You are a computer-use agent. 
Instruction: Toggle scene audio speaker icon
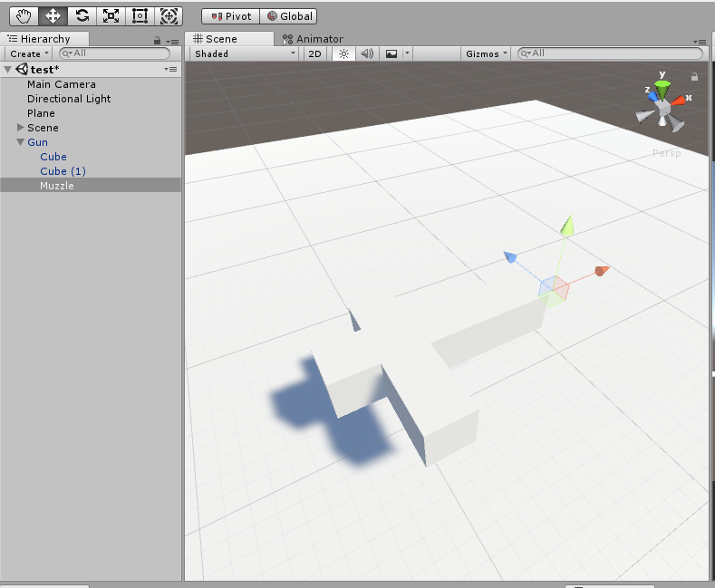(367, 53)
